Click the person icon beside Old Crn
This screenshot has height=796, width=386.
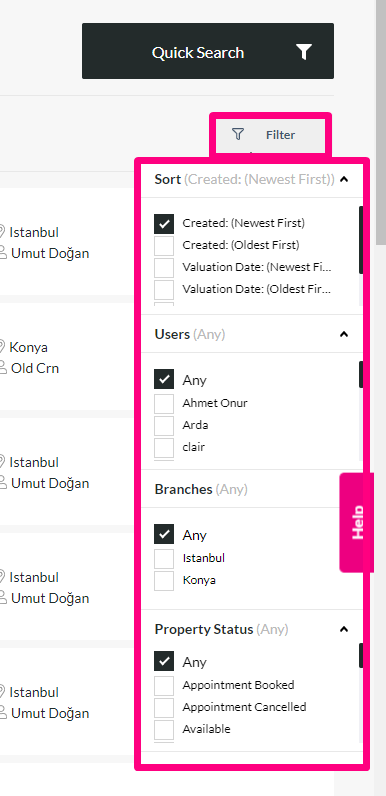tap(3, 368)
